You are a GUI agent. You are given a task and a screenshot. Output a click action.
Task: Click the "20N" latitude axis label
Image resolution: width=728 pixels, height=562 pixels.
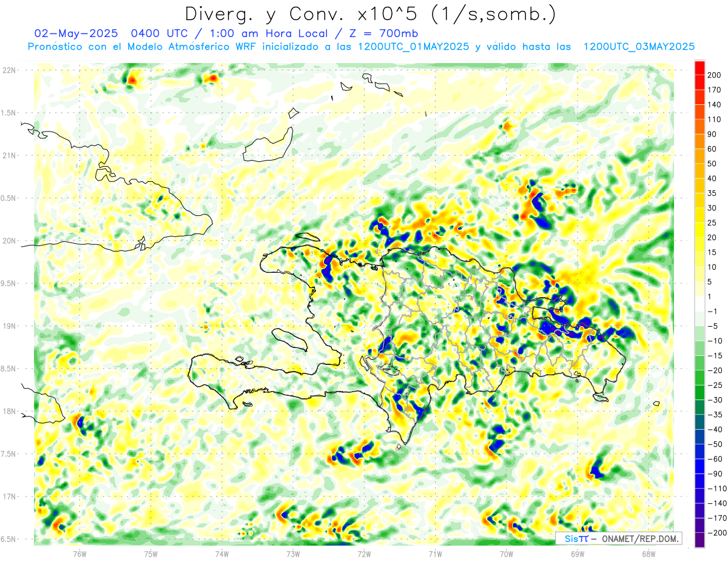click(9, 241)
